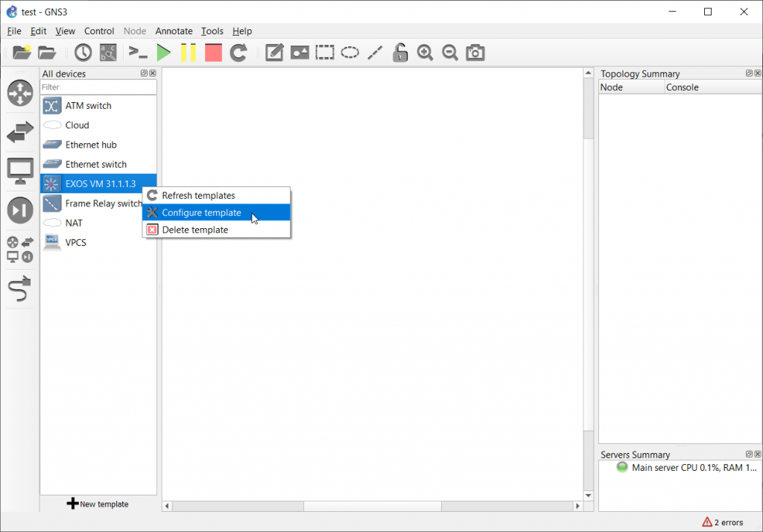Select Ethernet hub in device list

pyautogui.click(x=98, y=145)
